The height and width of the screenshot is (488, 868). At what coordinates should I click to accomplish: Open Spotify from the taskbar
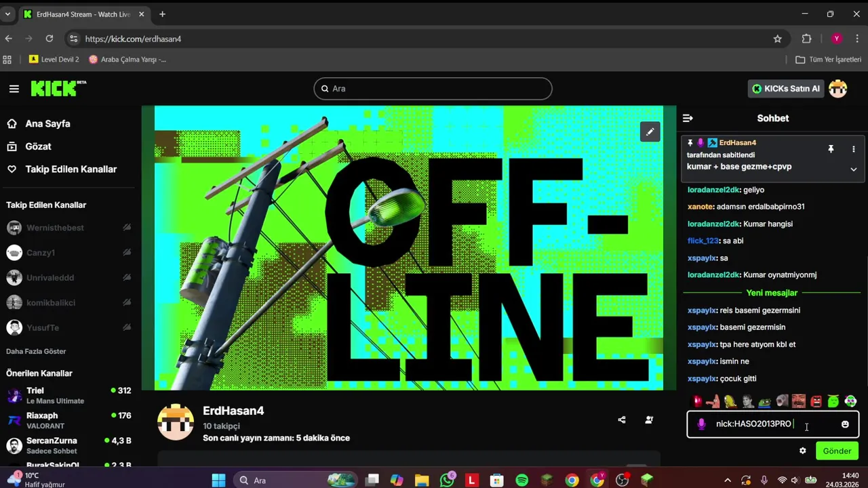click(522, 480)
